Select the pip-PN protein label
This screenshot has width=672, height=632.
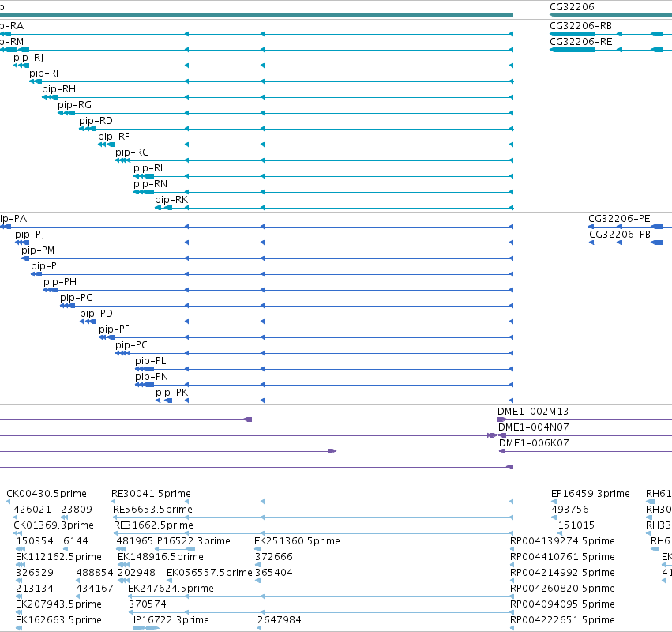(x=152, y=377)
